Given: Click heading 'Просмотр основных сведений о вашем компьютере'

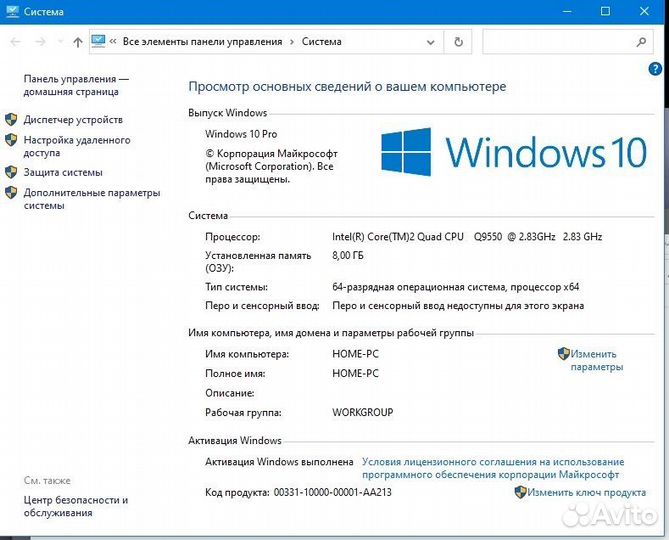Looking at the screenshot, I should (x=347, y=87).
